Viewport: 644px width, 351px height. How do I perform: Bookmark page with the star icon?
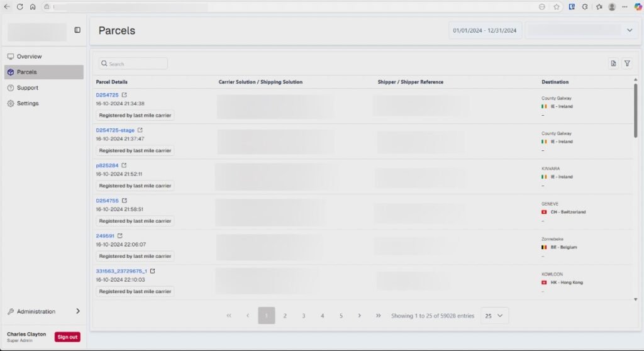(557, 6)
